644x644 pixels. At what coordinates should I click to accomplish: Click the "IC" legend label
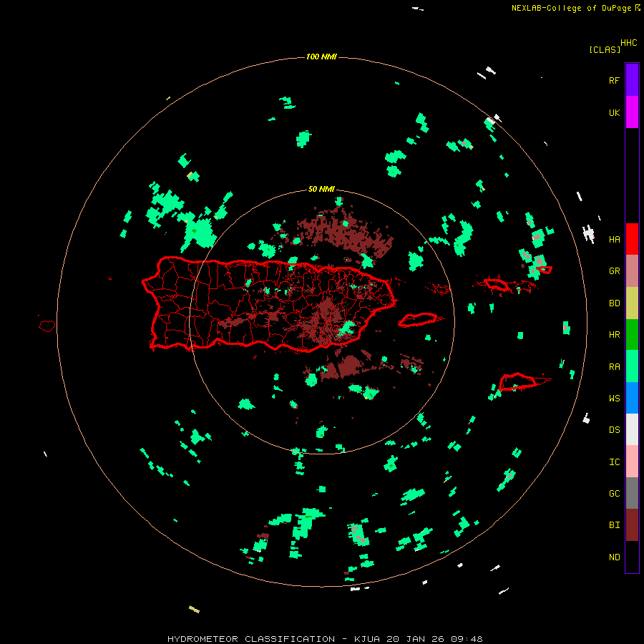click(x=614, y=462)
